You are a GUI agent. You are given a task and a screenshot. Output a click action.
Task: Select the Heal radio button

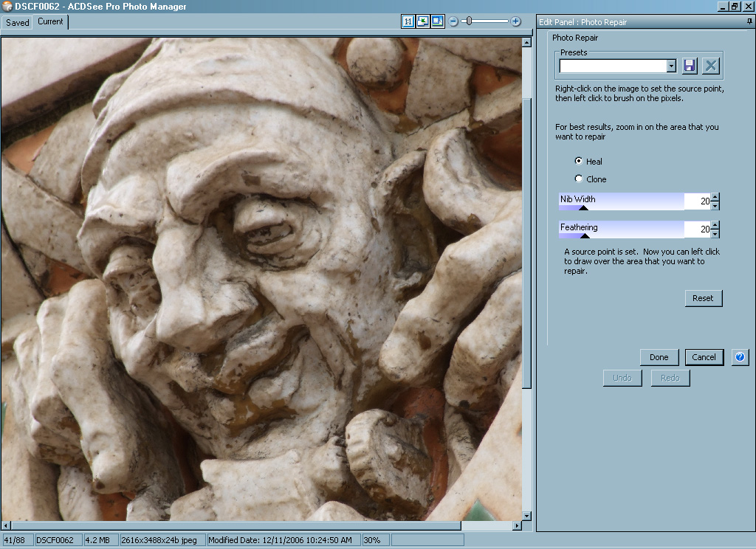click(579, 161)
